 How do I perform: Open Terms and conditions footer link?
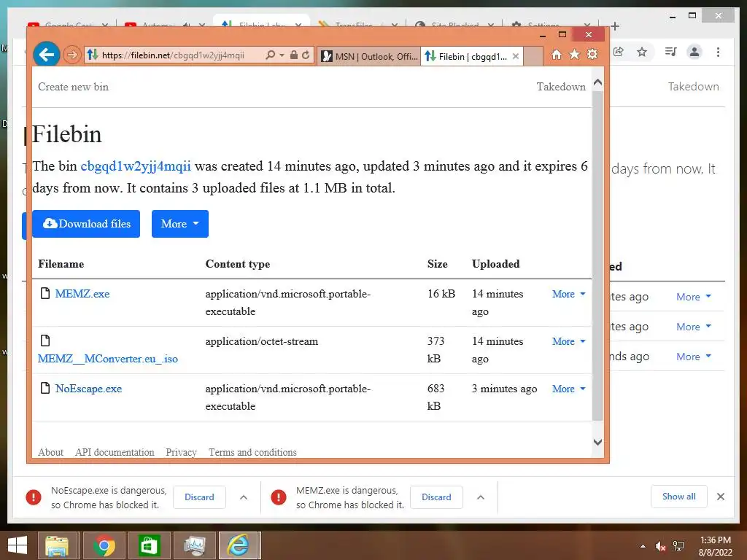[252, 452]
